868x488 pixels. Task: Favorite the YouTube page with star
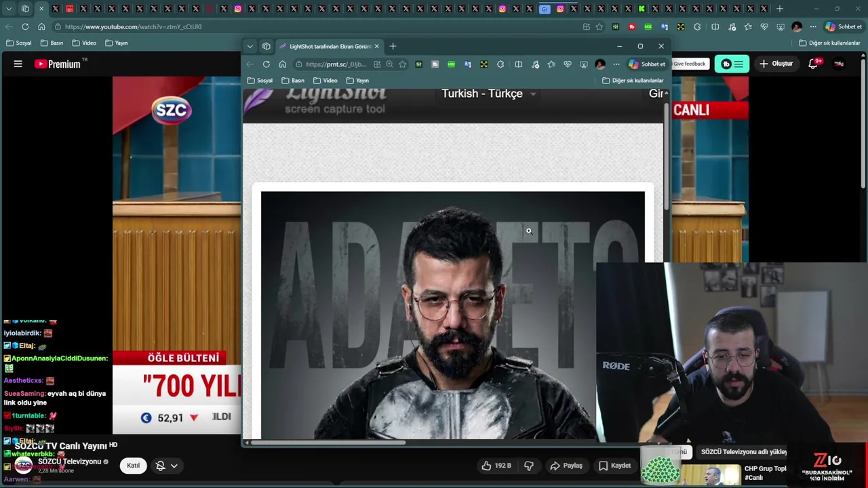(599, 26)
